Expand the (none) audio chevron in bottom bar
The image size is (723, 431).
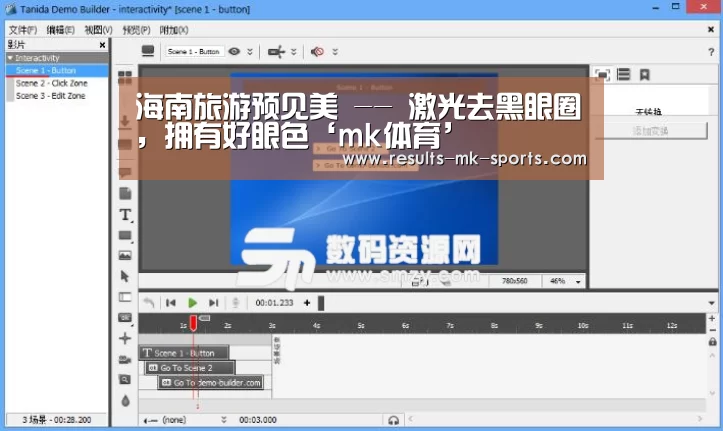224,420
